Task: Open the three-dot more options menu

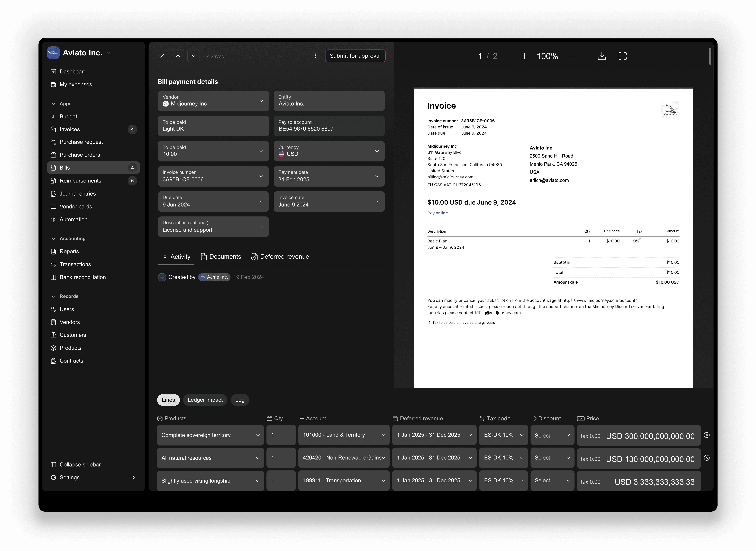Action: click(316, 56)
